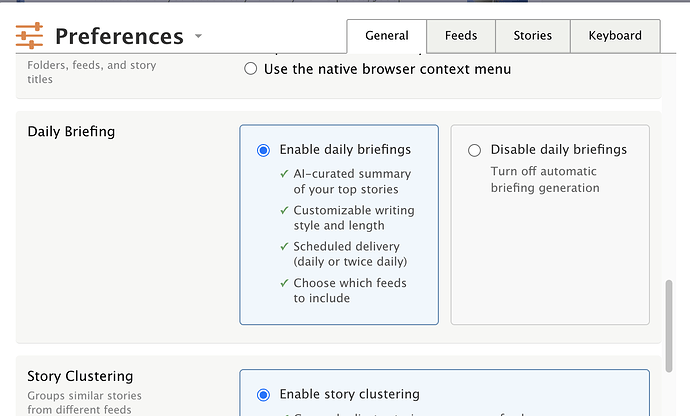Switch to the General tab
The height and width of the screenshot is (416, 690).
pos(386,35)
